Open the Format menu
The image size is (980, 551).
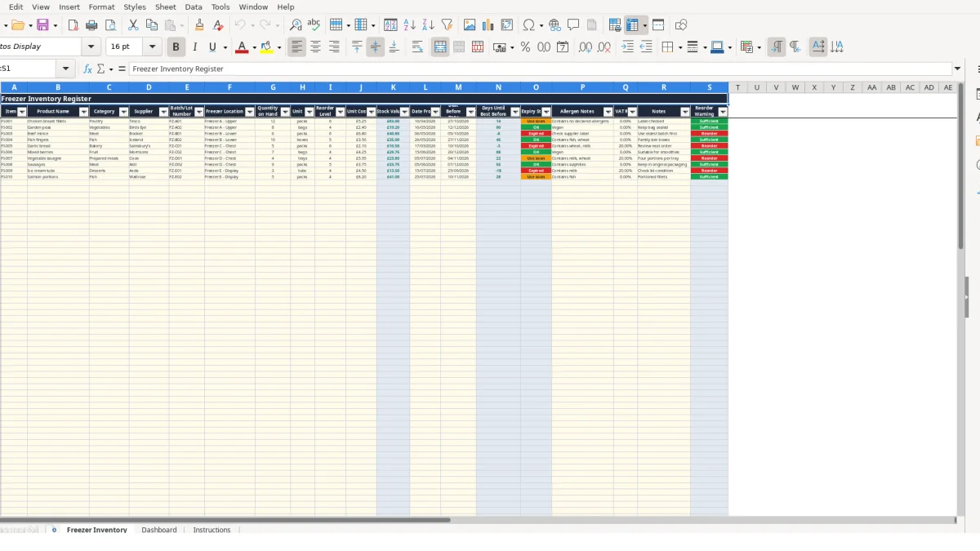coord(101,7)
